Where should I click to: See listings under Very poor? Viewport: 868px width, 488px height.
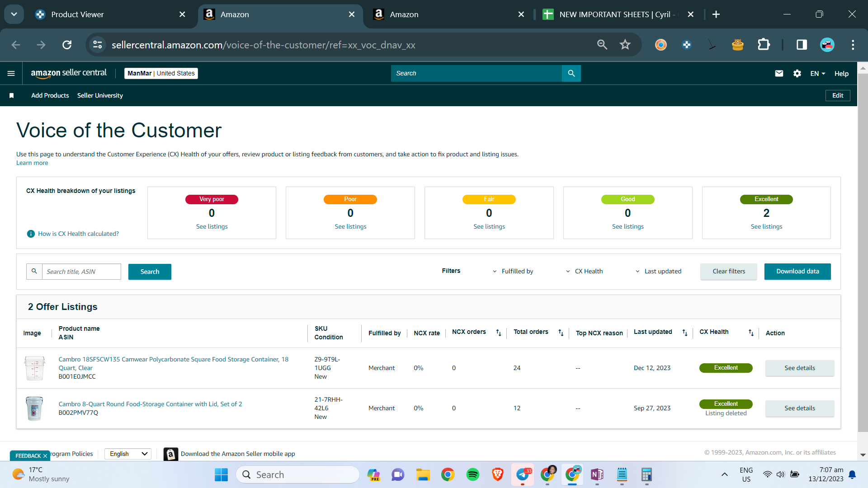tap(212, 226)
